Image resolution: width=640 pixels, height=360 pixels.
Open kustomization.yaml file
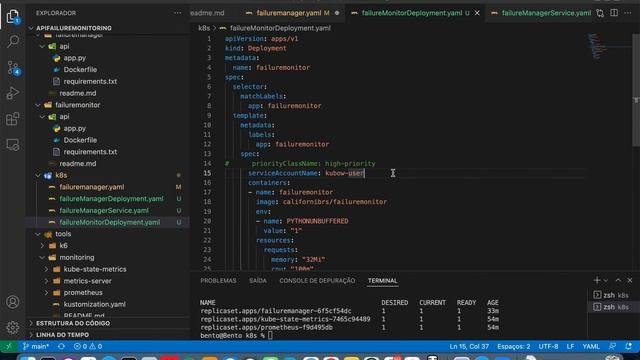click(109, 304)
